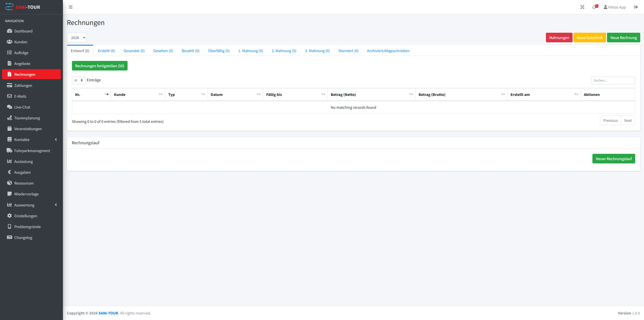This screenshot has height=320, width=644.
Task: Toggle sort on Betrag (Brutto) column
Action: pyautogui.click(x=503, y=94)
